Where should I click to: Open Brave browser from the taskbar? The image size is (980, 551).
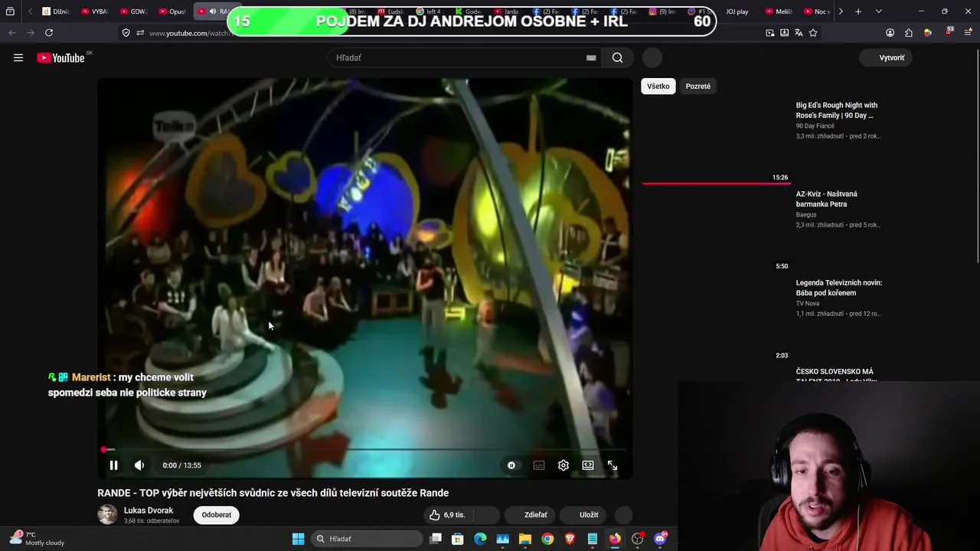570,539
